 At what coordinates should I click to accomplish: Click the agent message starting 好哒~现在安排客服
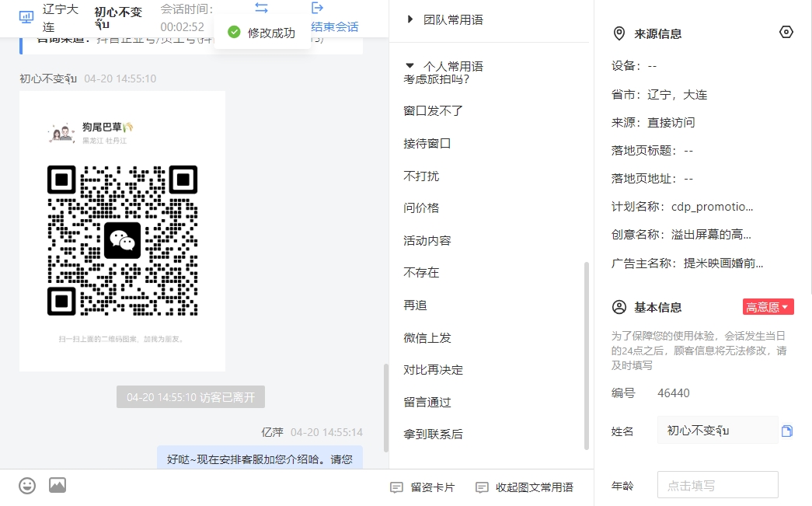tap(260, 458)
